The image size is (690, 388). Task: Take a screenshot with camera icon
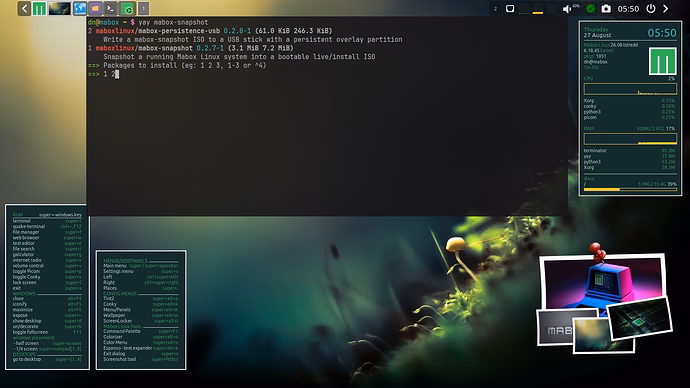pyautogui.click(x=606, y=8)
